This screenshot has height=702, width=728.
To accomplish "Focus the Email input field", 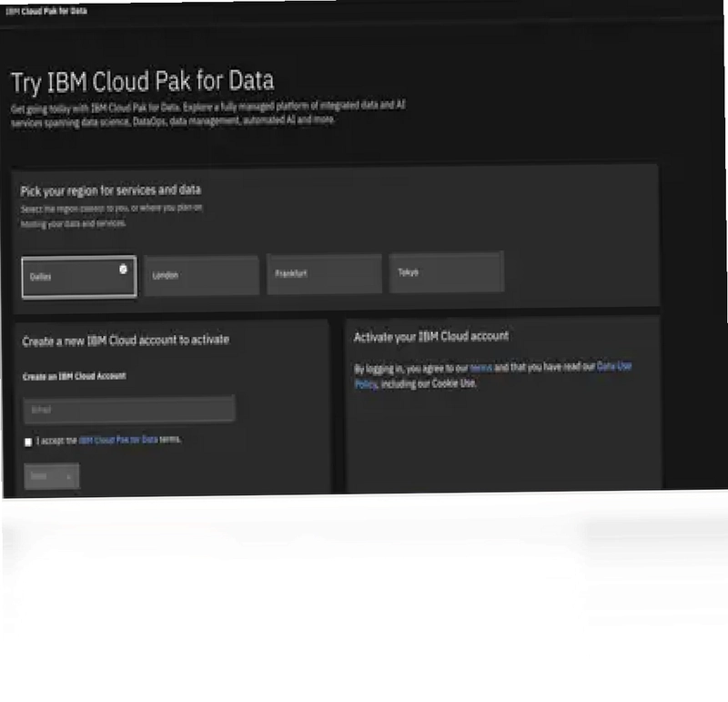I will click(129, 410).
